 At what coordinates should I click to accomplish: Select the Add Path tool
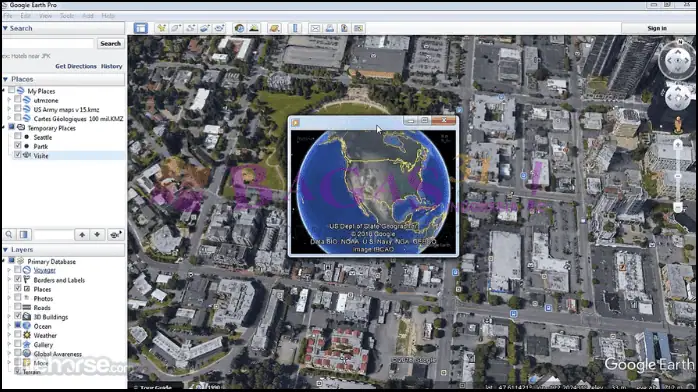click(x=191, y=28)
